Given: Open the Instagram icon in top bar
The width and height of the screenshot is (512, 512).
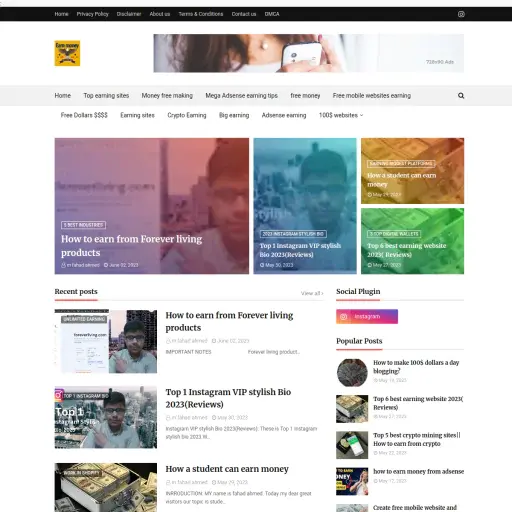Looking at the screenshot, I should [x=461, y=14].
